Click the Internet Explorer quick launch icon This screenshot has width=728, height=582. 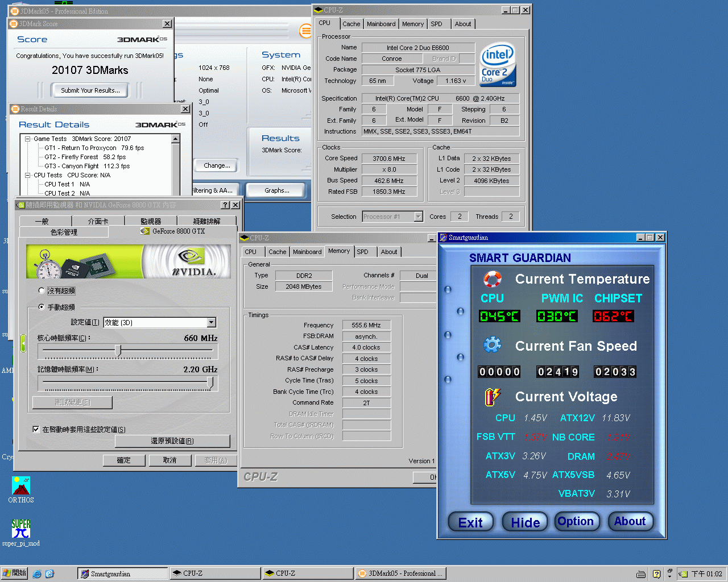point(37,574)
